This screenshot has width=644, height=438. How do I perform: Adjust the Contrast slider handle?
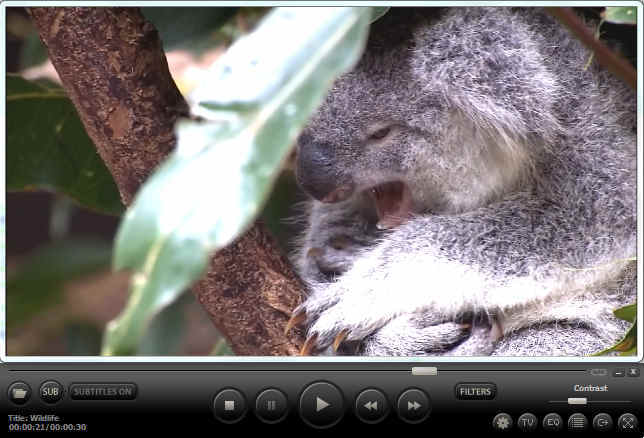tap(577, 401)
